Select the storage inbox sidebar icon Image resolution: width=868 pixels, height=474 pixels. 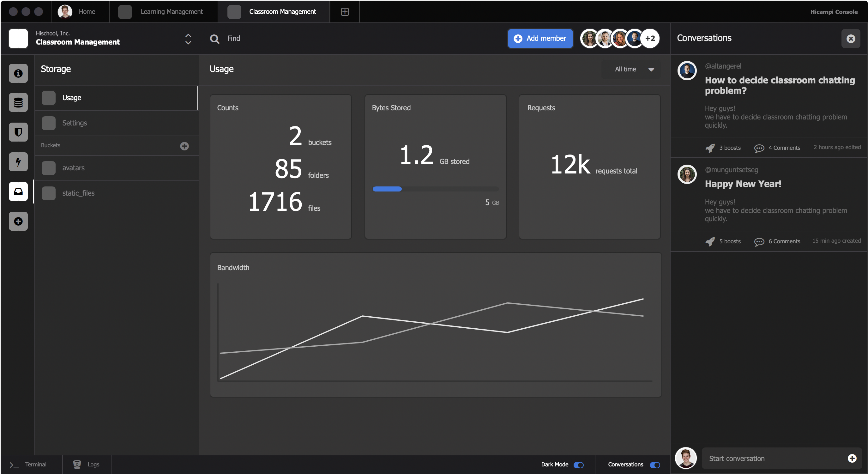[18, 191]
